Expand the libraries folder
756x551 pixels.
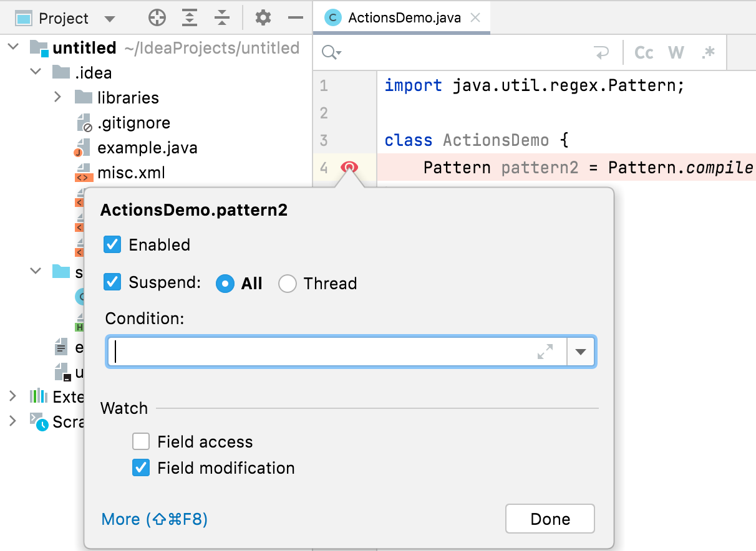(x=58, y=97)
